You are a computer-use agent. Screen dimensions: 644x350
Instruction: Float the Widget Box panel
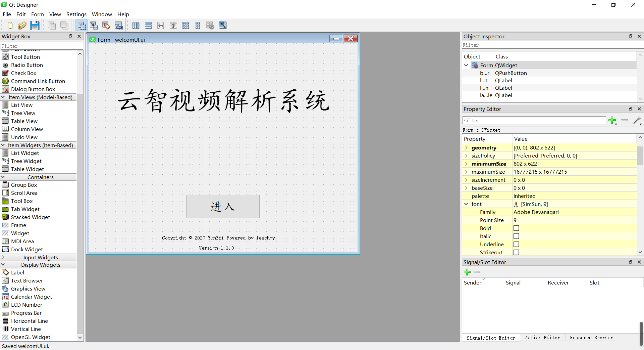70,36
